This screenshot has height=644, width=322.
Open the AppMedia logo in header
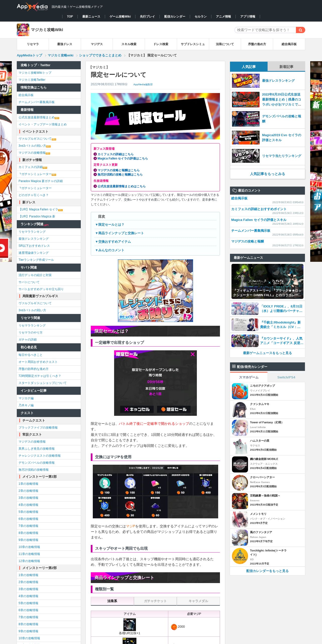click(x=32, y=7)
